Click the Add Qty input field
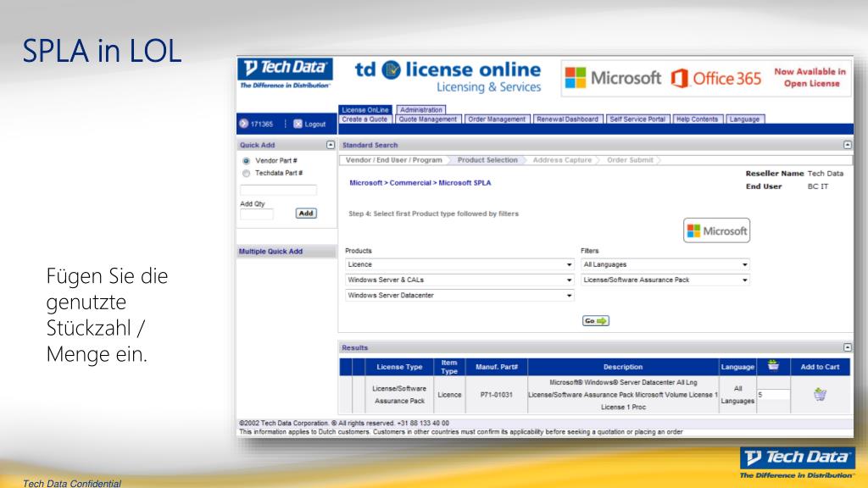 pyautogui.click(x=256, y=213)
